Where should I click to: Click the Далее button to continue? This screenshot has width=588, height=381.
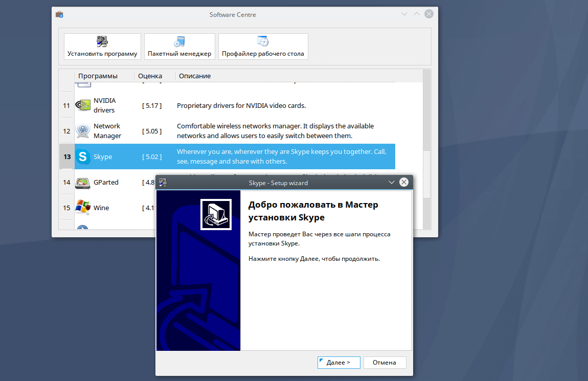click(x=338, y=362)
